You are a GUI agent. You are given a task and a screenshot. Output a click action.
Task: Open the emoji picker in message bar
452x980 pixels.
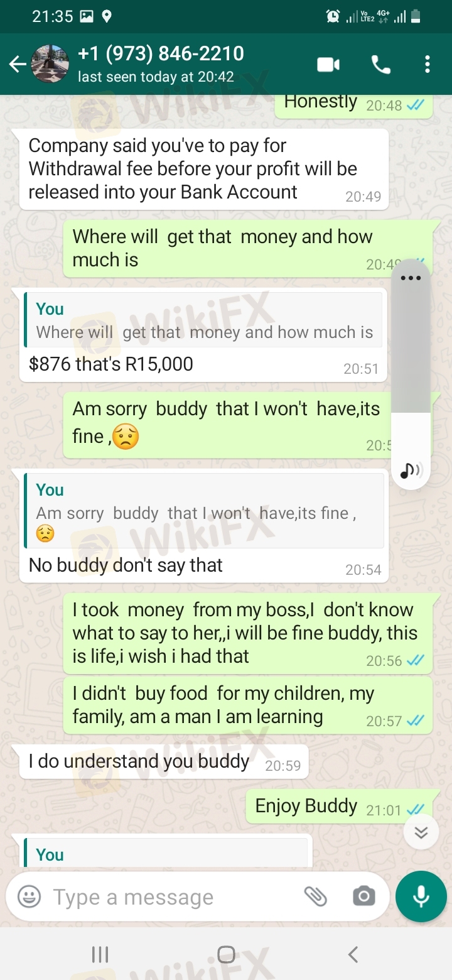click(x=29, y=896)
